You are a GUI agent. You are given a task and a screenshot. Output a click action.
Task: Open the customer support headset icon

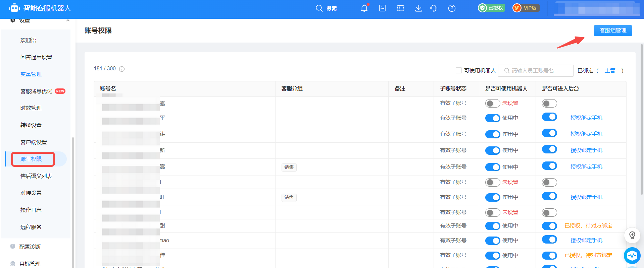click(434, 8)
